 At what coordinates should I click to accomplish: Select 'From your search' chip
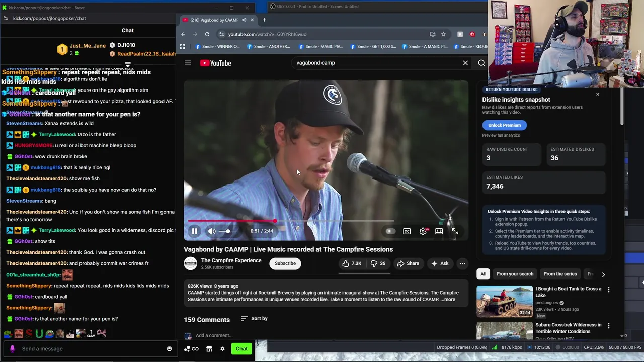[515, 274]
